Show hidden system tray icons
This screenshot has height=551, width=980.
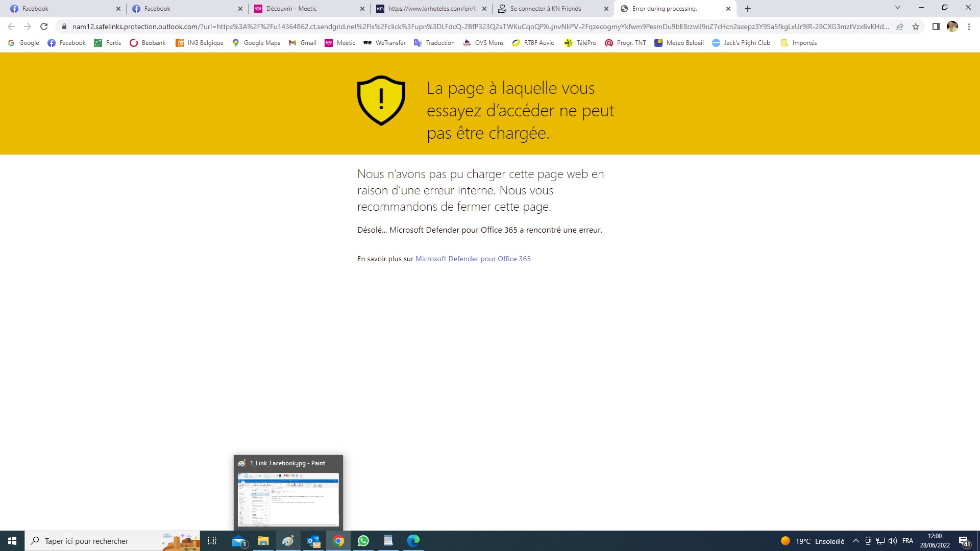(x=855, y=541)
